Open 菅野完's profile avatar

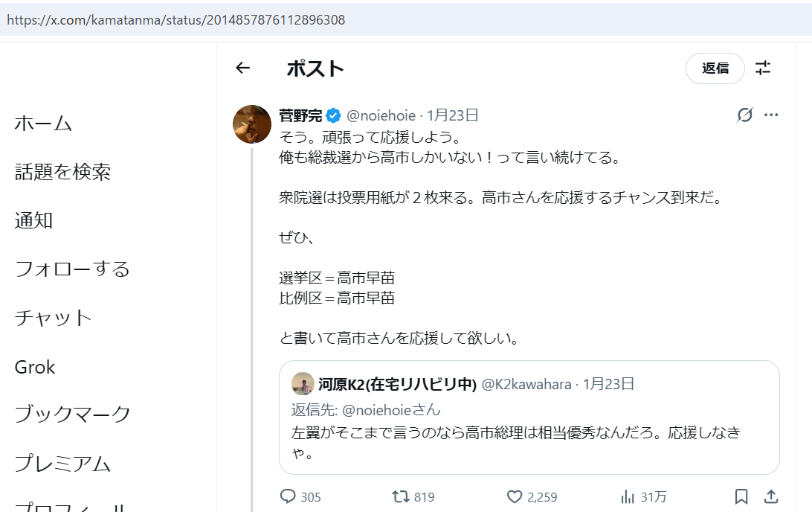pyautogui.click(x=252, y=124)
